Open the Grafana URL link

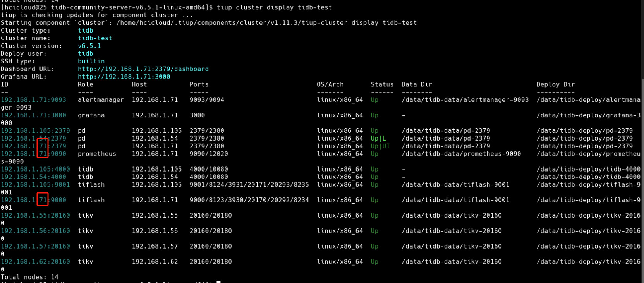click(124, 77)
